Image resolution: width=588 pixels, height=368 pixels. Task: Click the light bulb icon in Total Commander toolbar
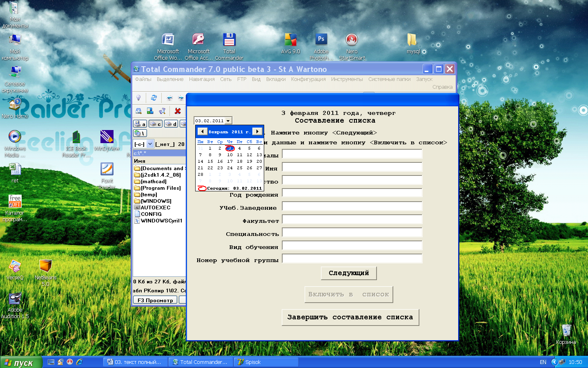point(138,98)
